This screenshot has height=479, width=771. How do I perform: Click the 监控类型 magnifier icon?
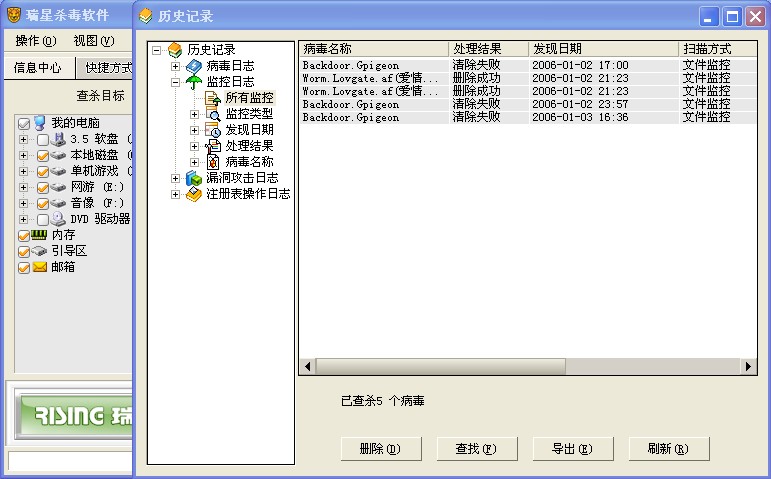212,114
